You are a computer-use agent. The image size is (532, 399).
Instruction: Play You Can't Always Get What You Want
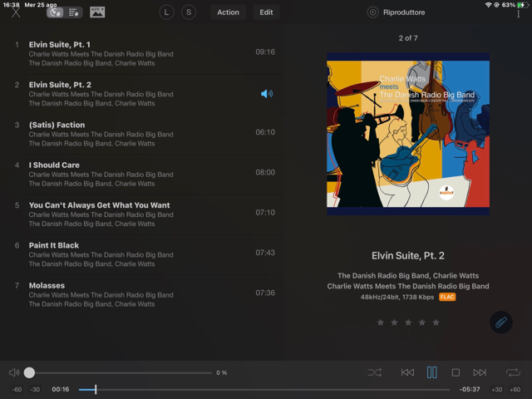tap(142, 214)
